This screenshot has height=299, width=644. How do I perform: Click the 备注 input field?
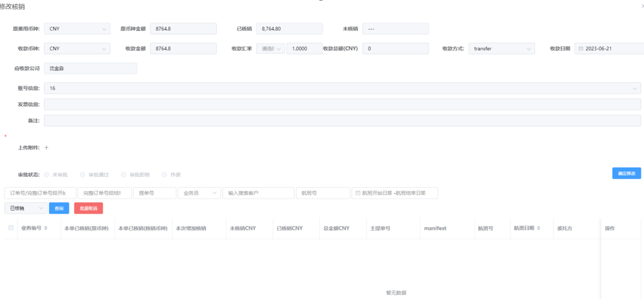point(342,120)
